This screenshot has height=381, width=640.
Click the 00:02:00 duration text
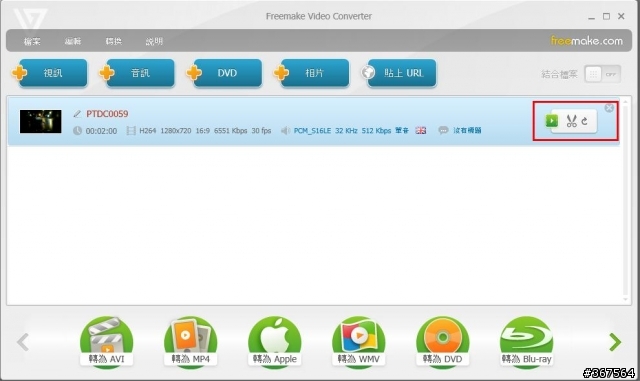pyautogui.click(x=101, y=131)
